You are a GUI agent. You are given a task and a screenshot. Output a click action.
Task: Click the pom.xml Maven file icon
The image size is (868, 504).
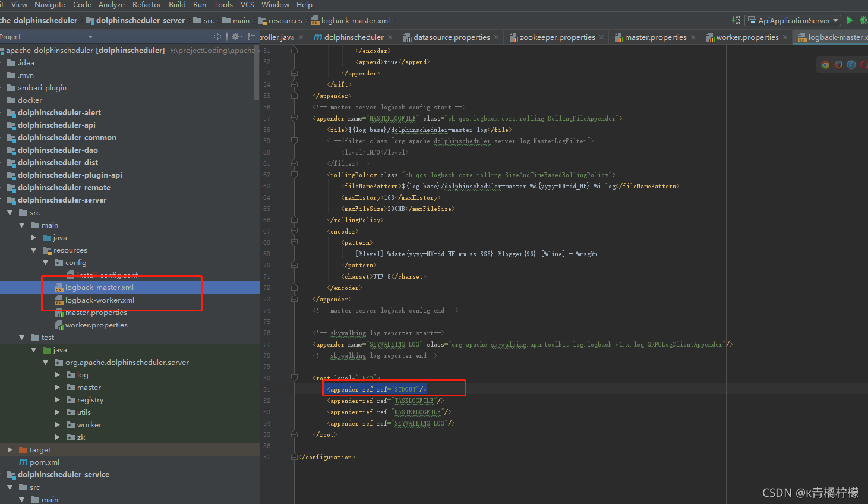[x=23, y=462]
